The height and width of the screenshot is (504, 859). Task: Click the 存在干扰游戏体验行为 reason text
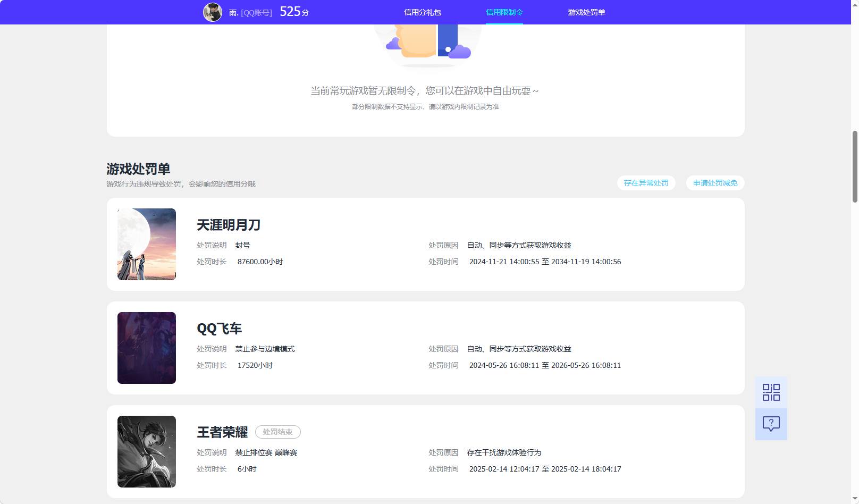click(504, 452)
